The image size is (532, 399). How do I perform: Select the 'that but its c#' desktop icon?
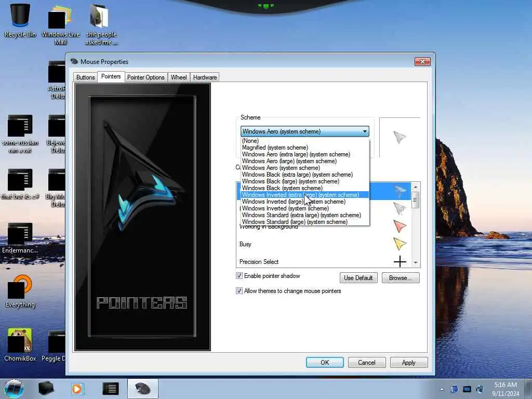point(20,184)
